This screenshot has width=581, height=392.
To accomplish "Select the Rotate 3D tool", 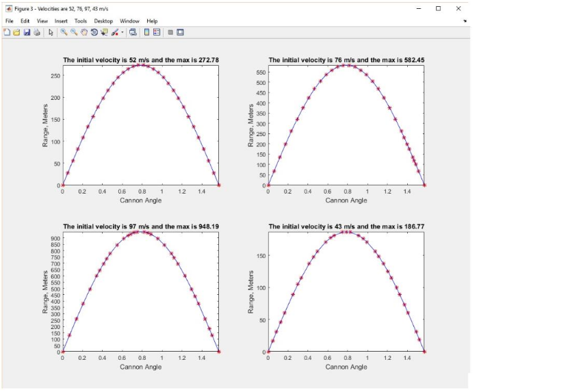I will [94, 32].
